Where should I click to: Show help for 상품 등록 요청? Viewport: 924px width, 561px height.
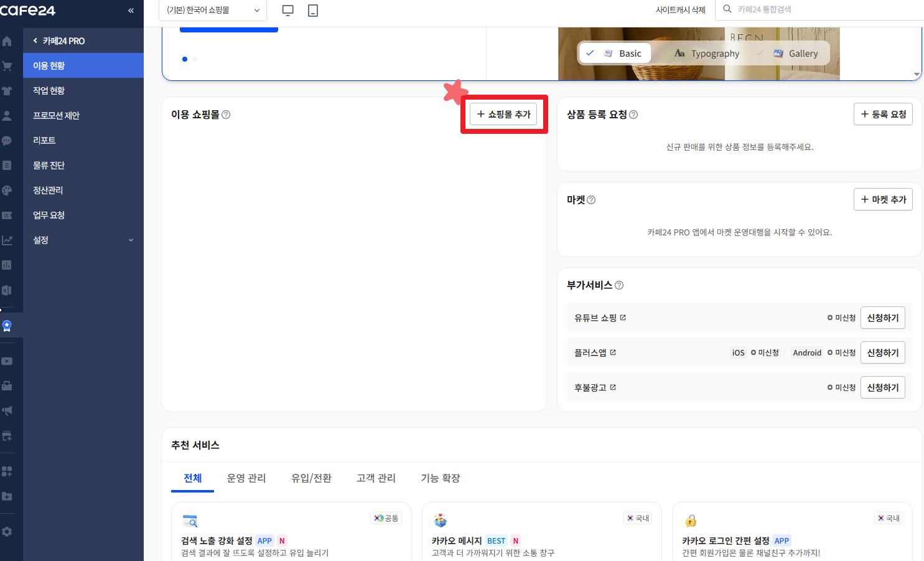pyautogui.click(x=633, y=115)
